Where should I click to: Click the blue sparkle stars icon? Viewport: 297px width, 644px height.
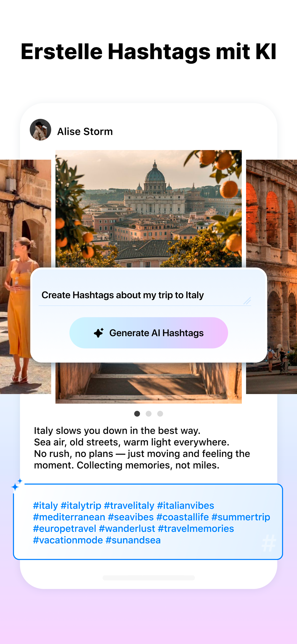pos(17,485)
